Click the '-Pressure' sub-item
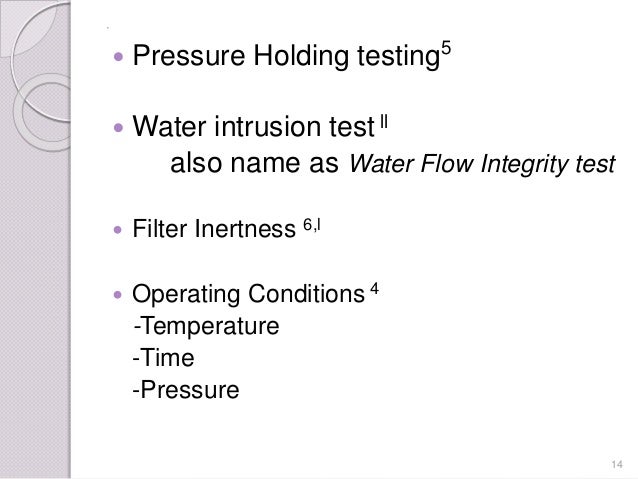 tap(186, 390)
